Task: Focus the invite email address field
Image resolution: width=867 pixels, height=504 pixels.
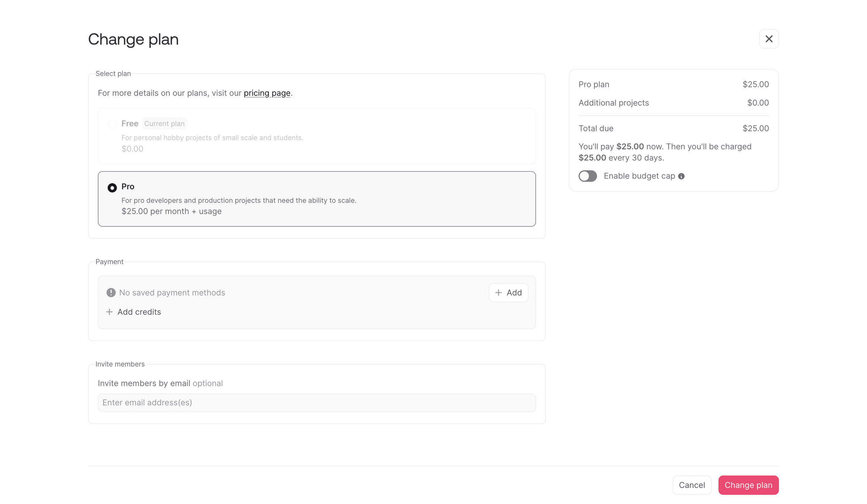Action: 317,402
